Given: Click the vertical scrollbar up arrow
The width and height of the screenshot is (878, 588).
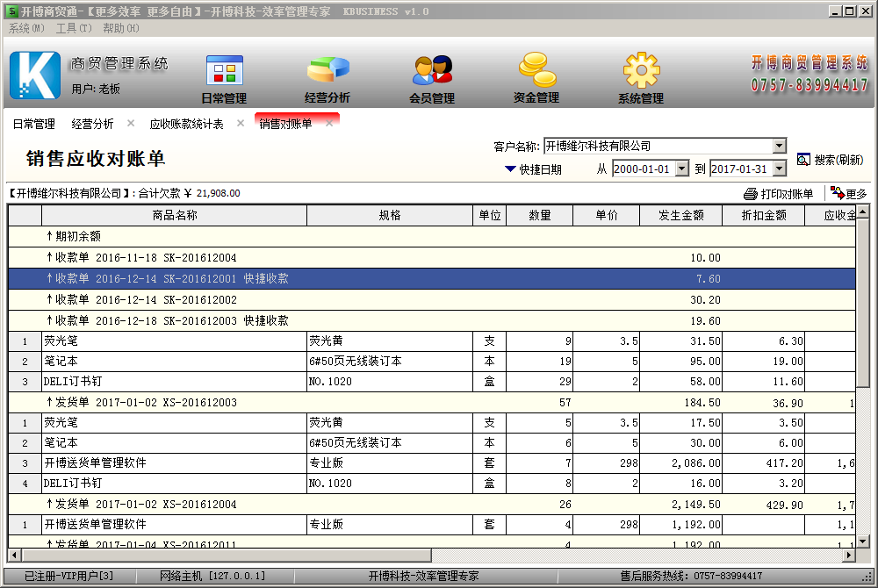Looking at the screenshot, I should tap(863, 212).
